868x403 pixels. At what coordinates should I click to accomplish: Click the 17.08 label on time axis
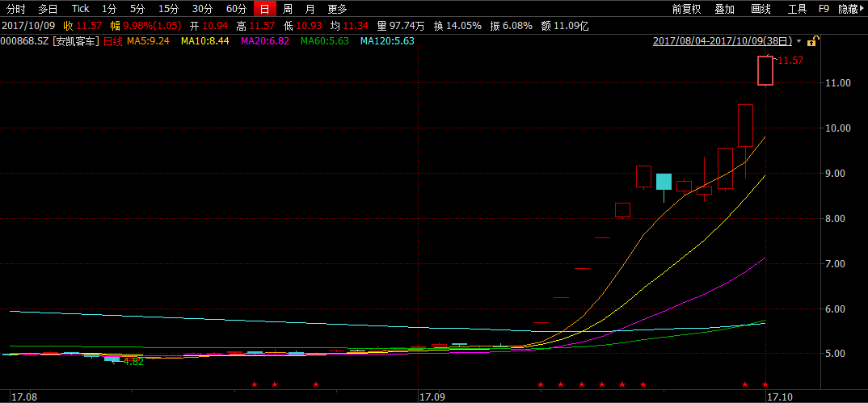pos(23,397)
